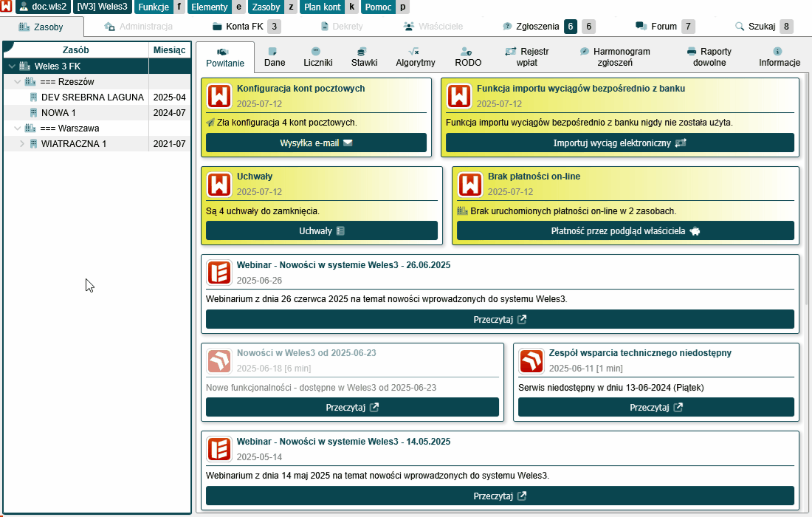Expand the WIATRACZNA 1 node
This screenshot has width=812, height=517.
click(x=22, y=144)
